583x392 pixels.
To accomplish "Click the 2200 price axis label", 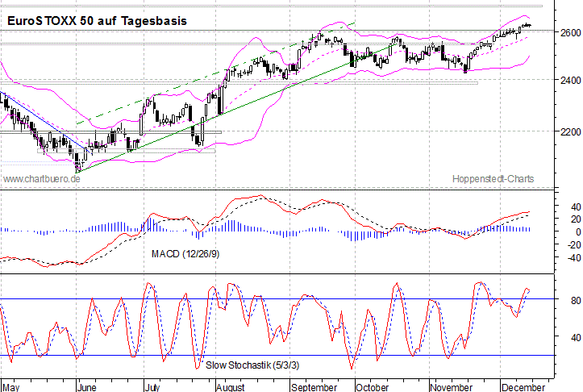I will 570,131.
